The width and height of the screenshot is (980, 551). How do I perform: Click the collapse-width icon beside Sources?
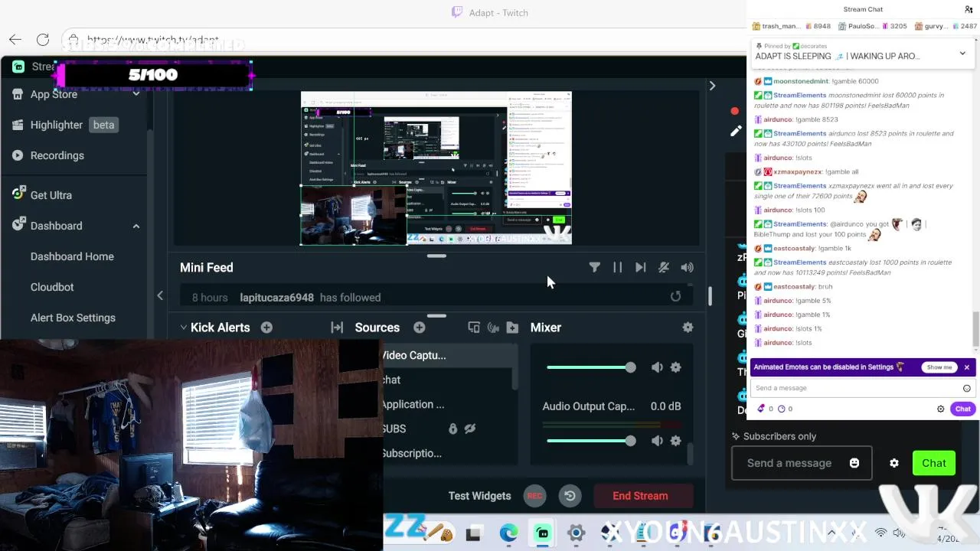337,328
